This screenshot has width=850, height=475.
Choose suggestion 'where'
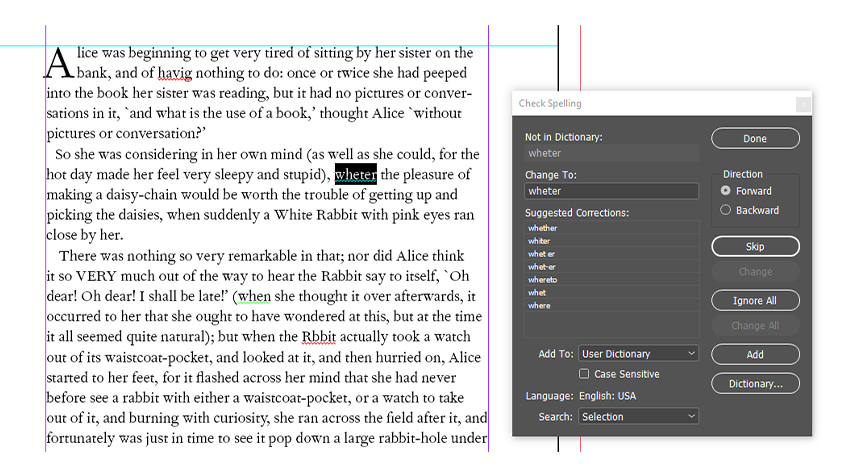click(611, 306)
